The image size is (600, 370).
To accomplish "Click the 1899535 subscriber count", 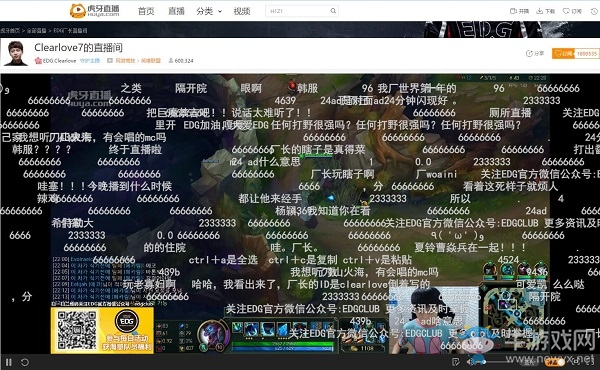I will point(587,54).
